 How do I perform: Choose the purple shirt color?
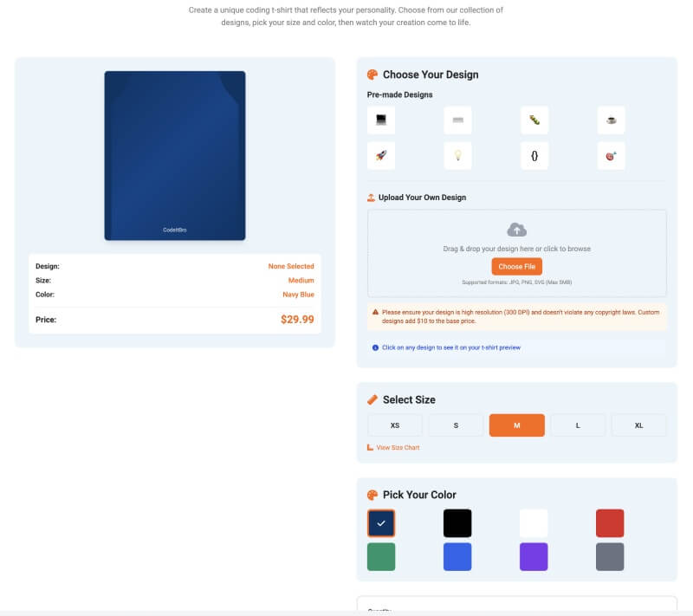[534, 557]
